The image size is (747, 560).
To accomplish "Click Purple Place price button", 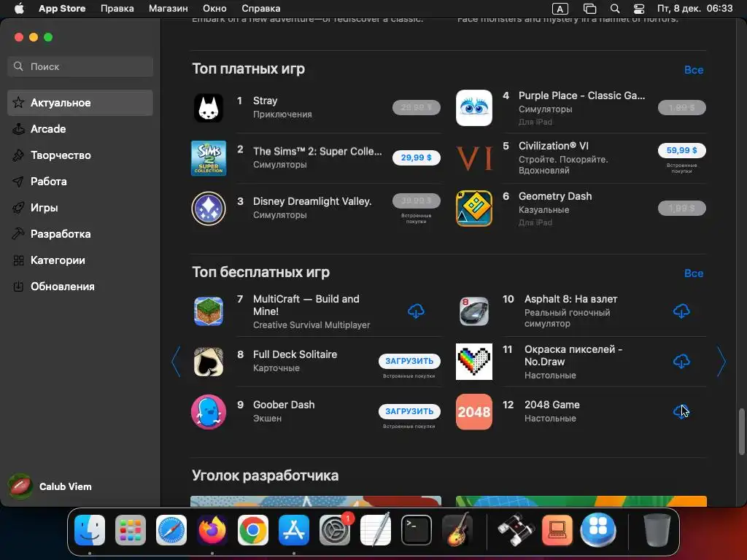I will tap(682, 108).
